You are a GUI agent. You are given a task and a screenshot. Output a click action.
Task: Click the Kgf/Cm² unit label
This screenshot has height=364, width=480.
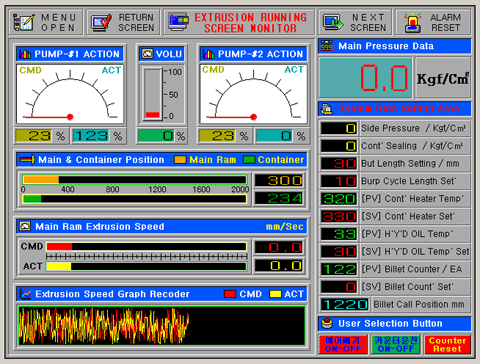pos(443,78)
